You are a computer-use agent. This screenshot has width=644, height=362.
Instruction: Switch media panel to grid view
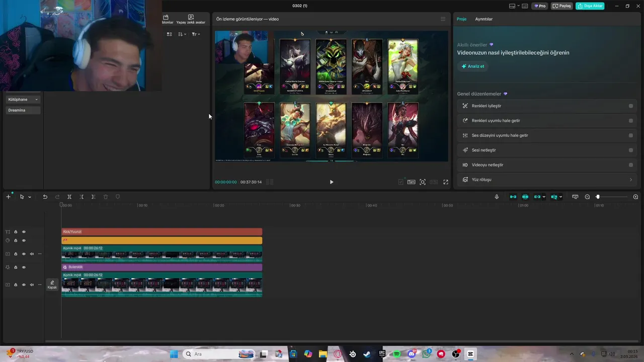[169, 34]
